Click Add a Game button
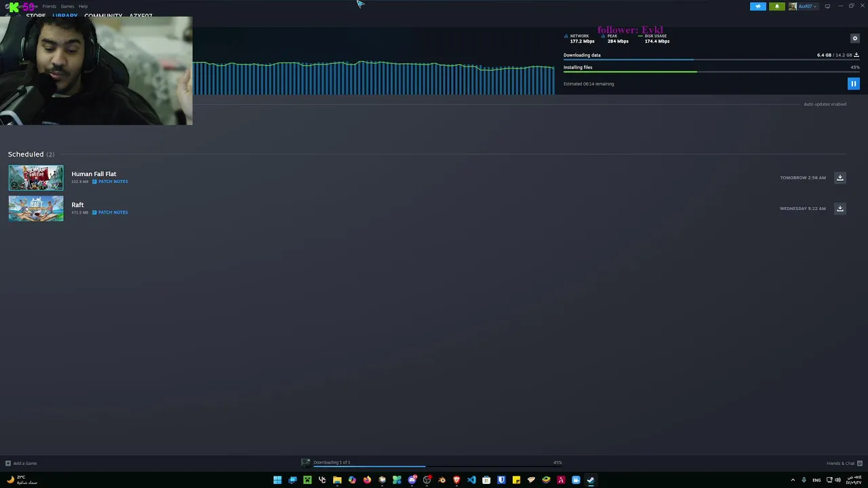The image size is (868, 488). [21, 463]
